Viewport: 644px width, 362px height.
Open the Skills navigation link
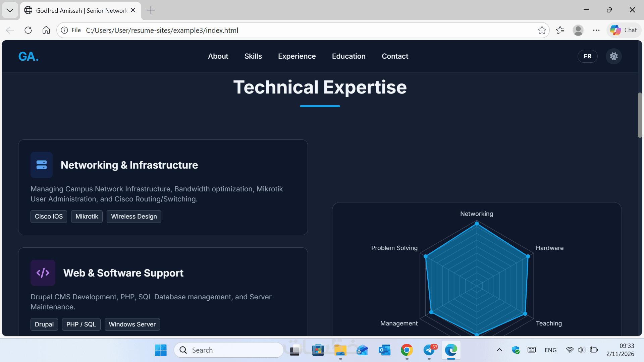pyautogui.click(x=253, y=56)
